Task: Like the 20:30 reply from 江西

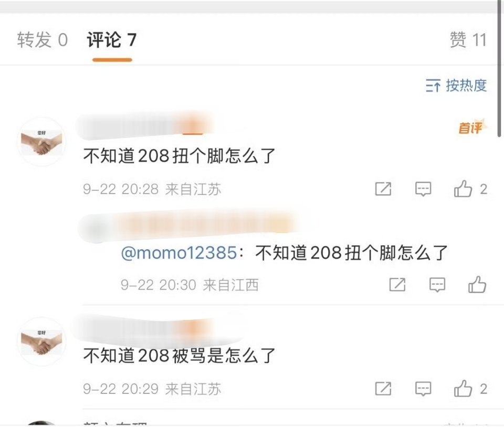Action: coord(477,284)
